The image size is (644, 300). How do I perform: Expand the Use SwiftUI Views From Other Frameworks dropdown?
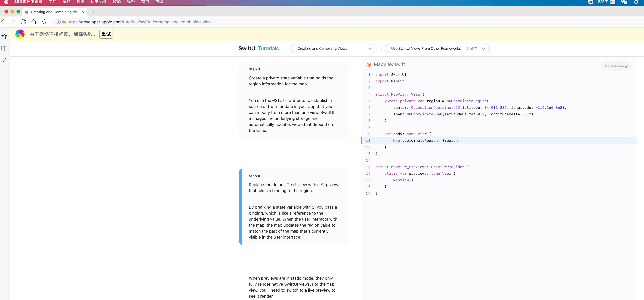pyautogui.click(x=437, y=49)
